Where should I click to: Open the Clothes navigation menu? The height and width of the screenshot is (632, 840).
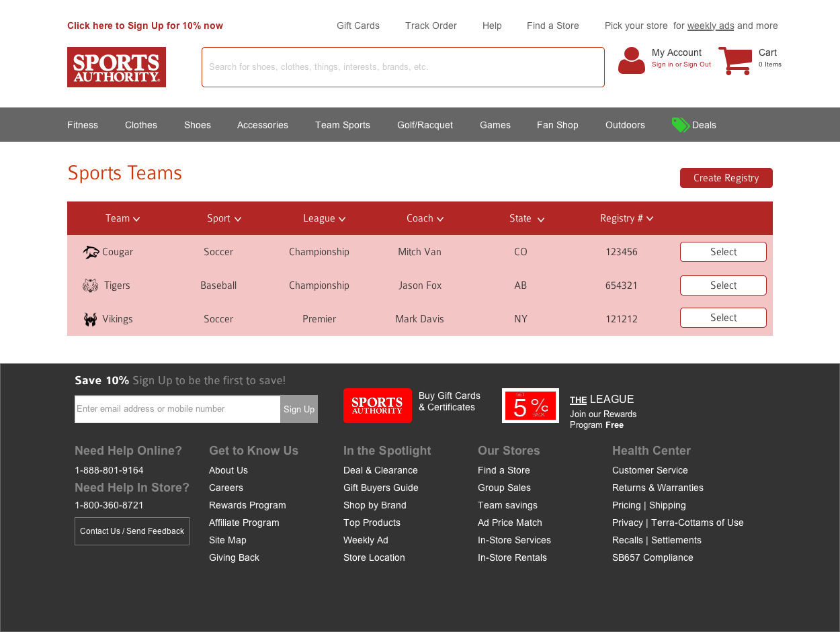click(x=141, y=125)
